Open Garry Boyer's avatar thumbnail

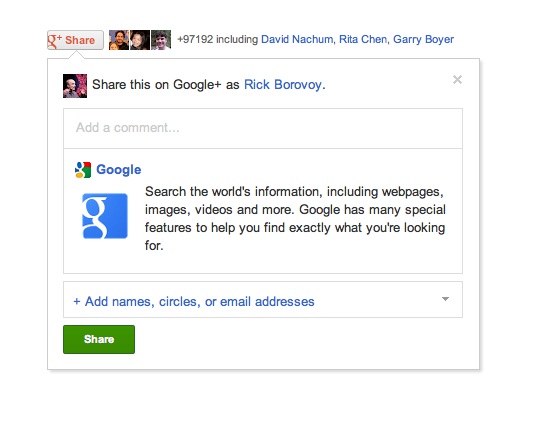(x=161, y=40)
